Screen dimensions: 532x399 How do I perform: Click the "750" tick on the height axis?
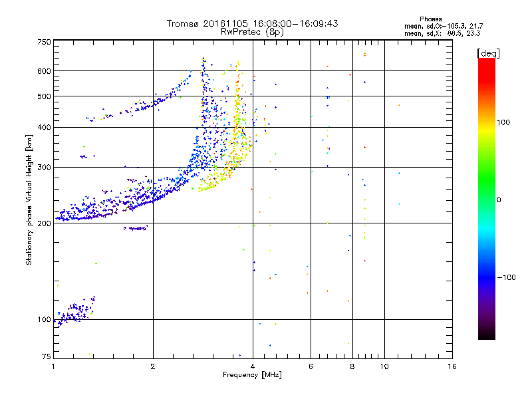[x=44, y=42]
